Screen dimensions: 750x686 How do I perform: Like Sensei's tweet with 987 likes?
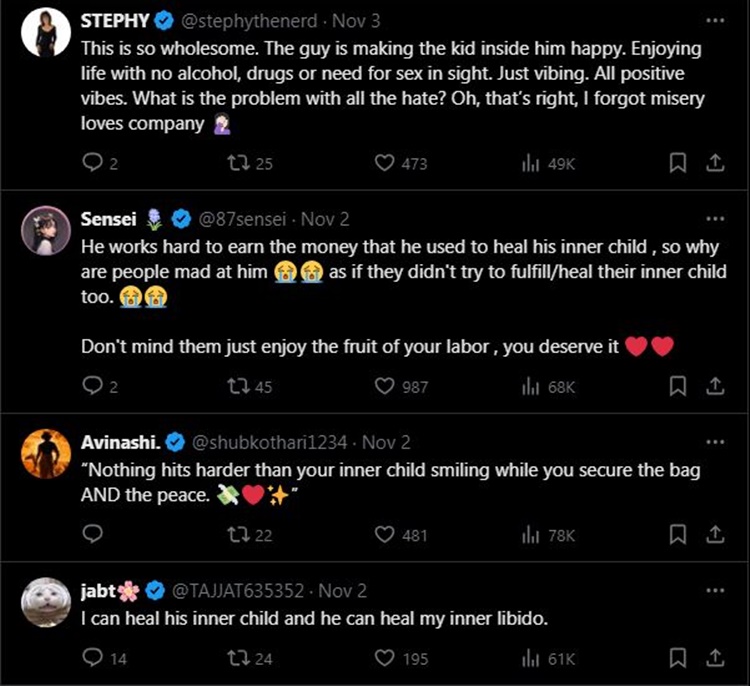pos(385,386)
